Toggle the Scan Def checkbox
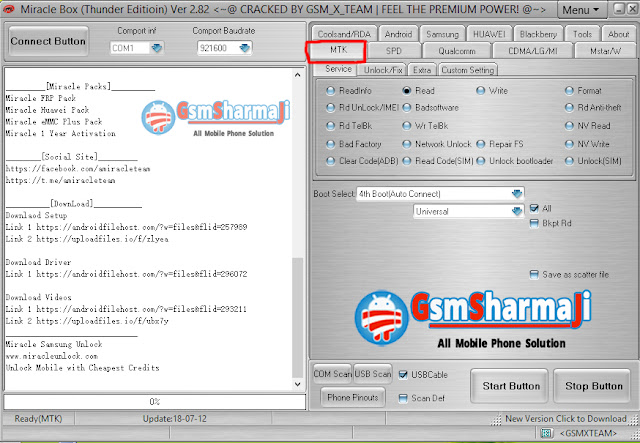640x443 pixels. (403, 398)
